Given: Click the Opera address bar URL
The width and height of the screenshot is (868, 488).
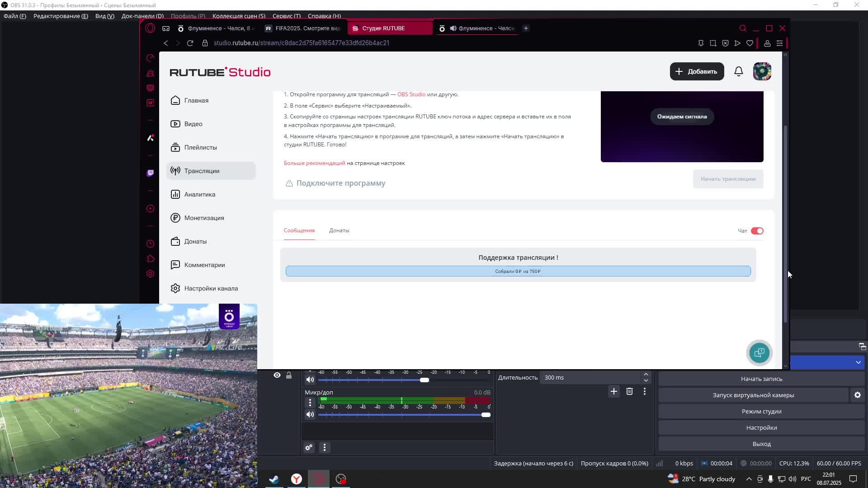Looking at the screenshot, I should [x=302, y=43].
